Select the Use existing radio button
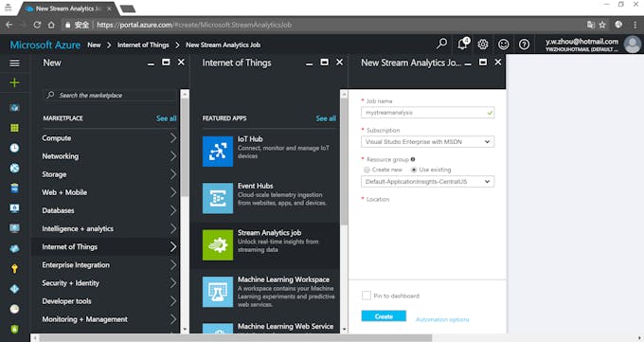This screenshot has width=644, height=342. (x=414, y=170)
